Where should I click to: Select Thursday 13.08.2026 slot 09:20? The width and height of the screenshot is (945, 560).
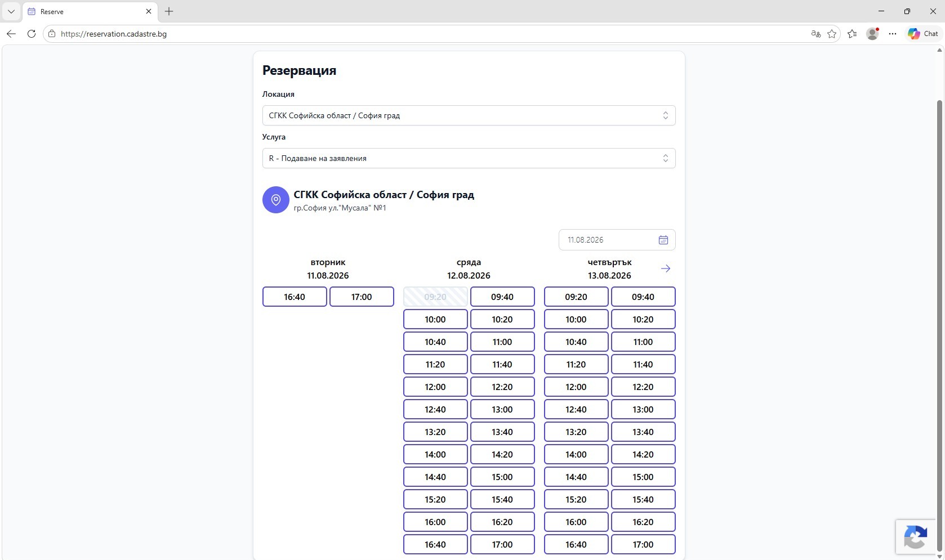coord(576,297)
